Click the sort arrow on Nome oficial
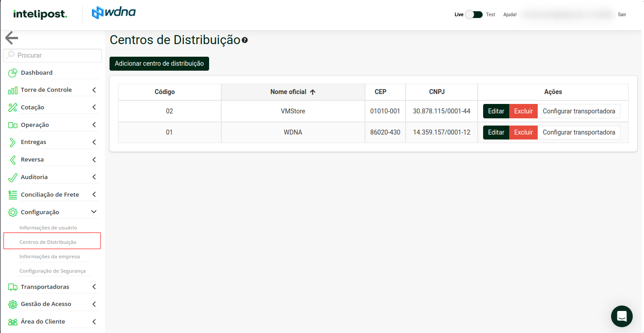The width and height of the screenshot is (644, 333). point(313,92)
